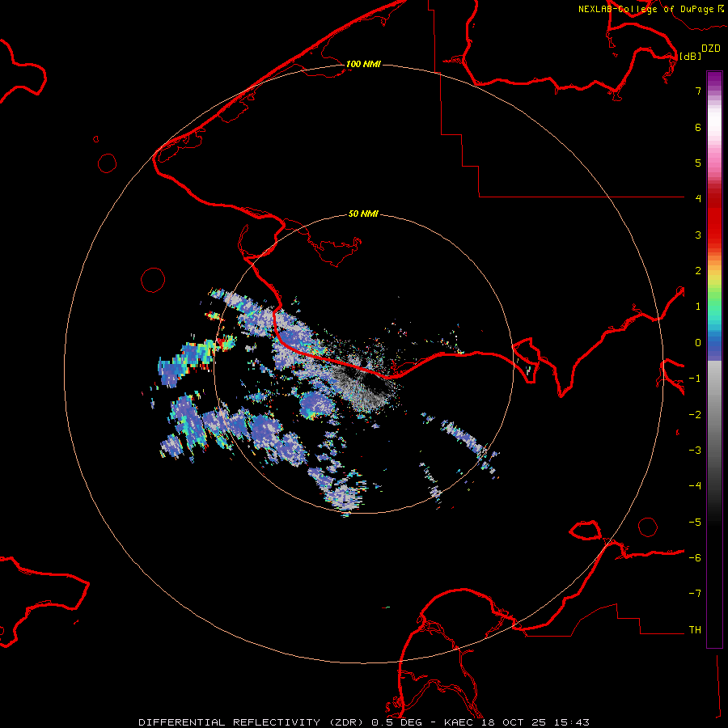Image resolution: width=728 pixels, height=728 pixels.
Task: Click the color scale value '4'
Action: point(698,199)
